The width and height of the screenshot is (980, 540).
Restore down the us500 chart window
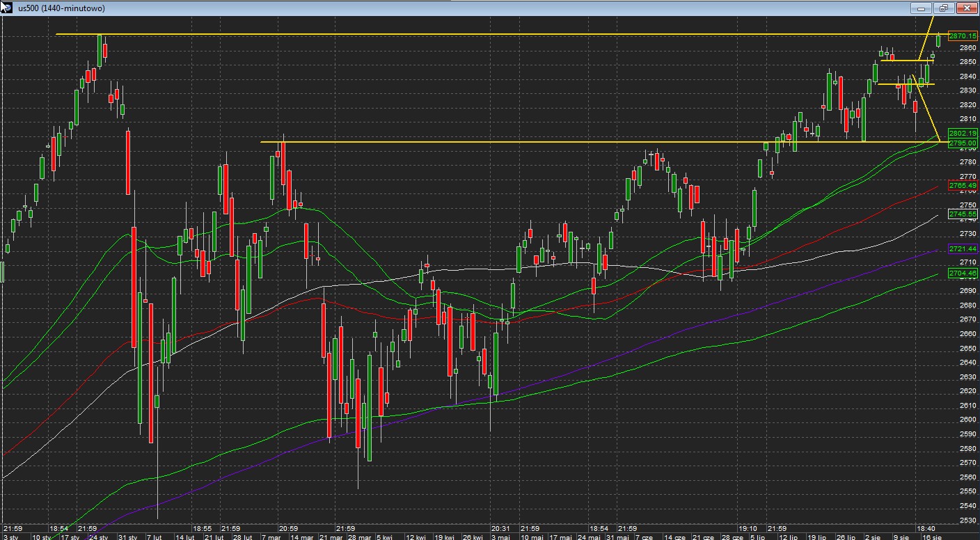click(x=944, y=8)
